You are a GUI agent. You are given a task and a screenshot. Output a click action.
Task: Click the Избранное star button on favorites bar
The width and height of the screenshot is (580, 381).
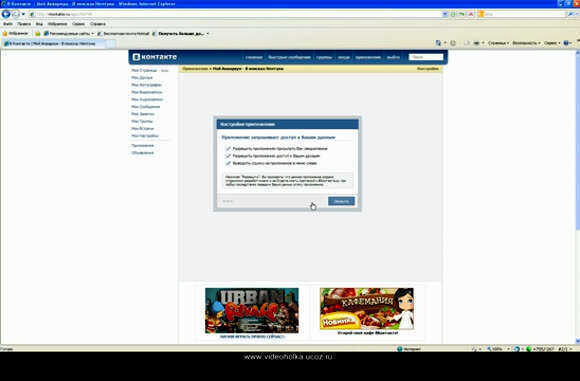pyautogui.click(x=15, y=33)
